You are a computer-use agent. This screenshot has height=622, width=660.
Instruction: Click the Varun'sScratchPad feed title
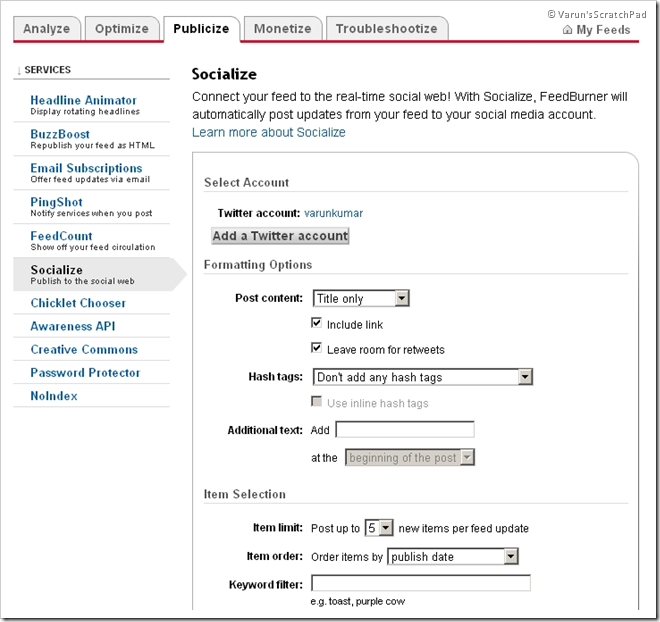pos(597,14)
